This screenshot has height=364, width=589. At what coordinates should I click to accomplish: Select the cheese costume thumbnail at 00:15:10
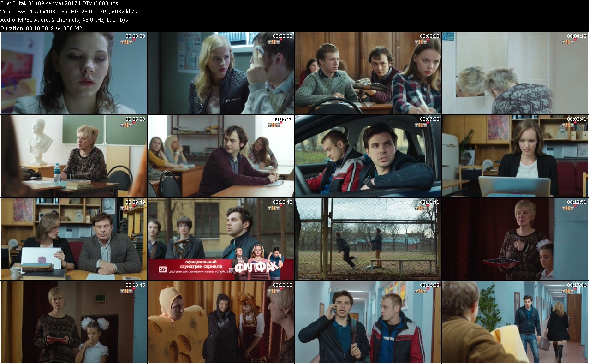point(221,322)
